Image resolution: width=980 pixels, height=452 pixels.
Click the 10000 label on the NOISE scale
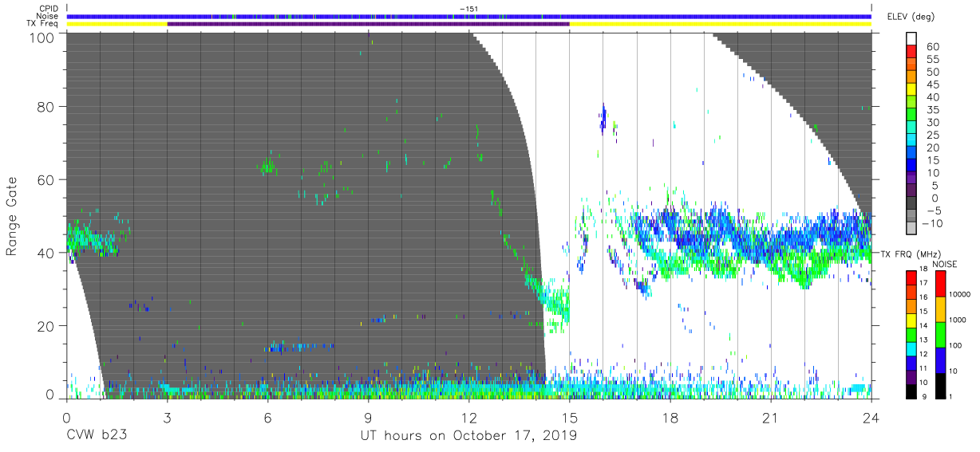pyautogui.click(x=961, y=293)
